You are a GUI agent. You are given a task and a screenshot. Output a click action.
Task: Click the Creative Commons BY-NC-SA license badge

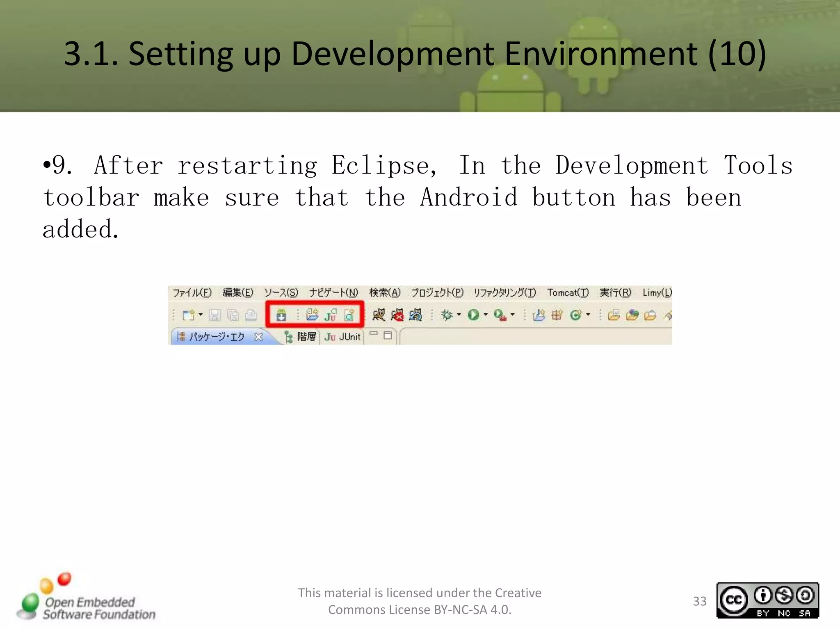[767, 600]
